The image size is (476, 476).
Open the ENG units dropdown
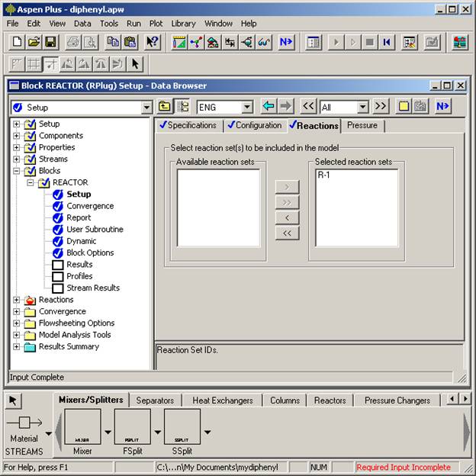(246, 108)
